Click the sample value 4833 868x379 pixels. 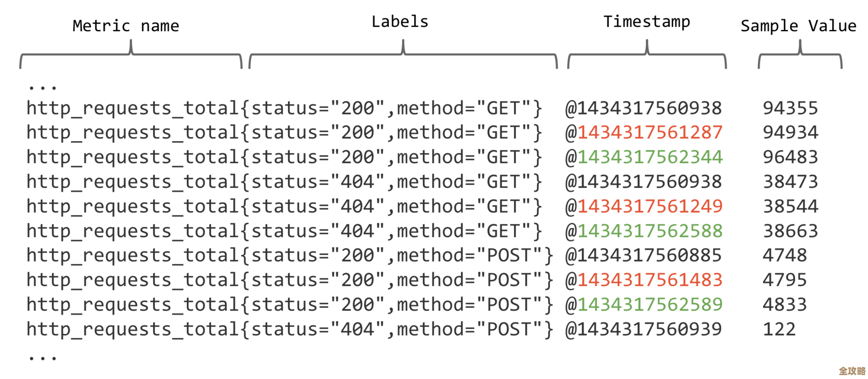pyautogui.click(x=785, y=305)
